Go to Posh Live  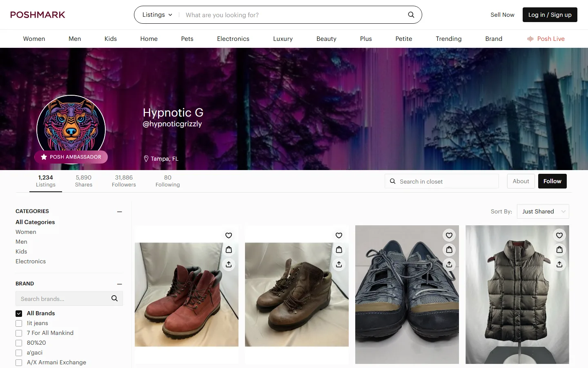[546, 39]
